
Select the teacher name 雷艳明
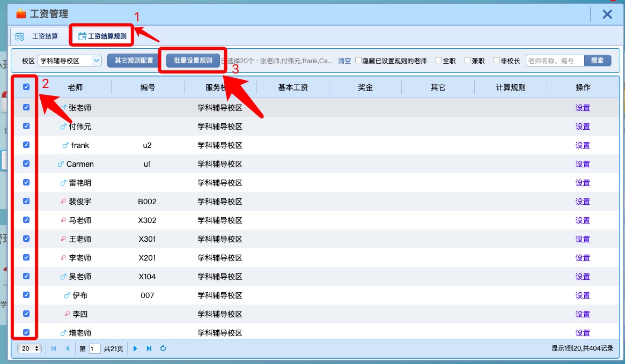pyautogui.click(x=80, y=183)
